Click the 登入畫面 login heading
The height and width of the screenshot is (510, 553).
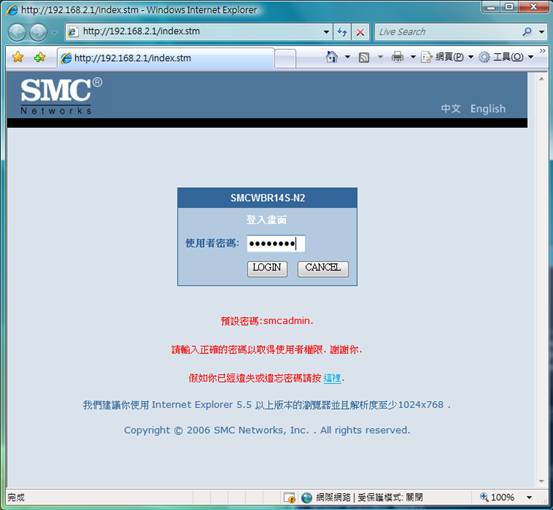click(267, 220)
